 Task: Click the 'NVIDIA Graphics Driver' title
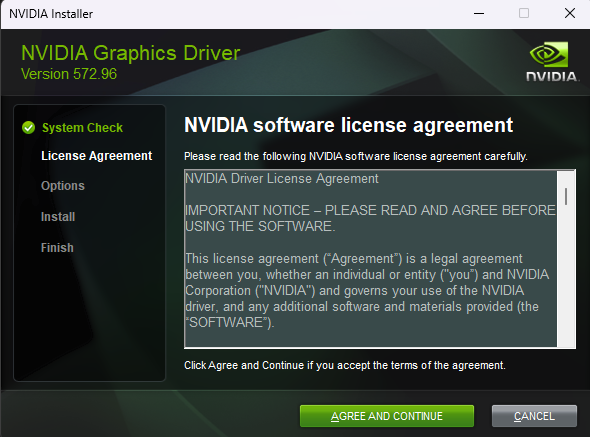pos(131,53)
